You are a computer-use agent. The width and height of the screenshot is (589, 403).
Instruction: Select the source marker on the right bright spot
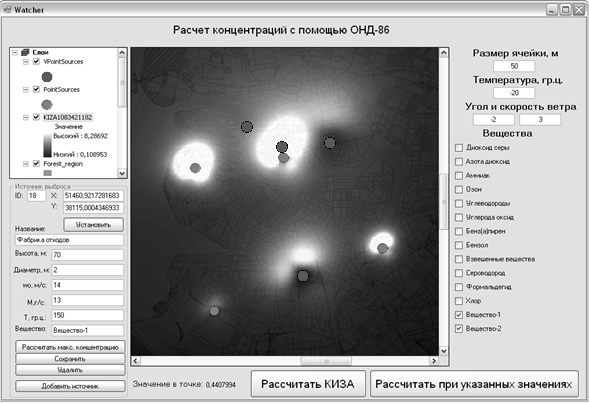pyautogui.click(x=382, y=248)
